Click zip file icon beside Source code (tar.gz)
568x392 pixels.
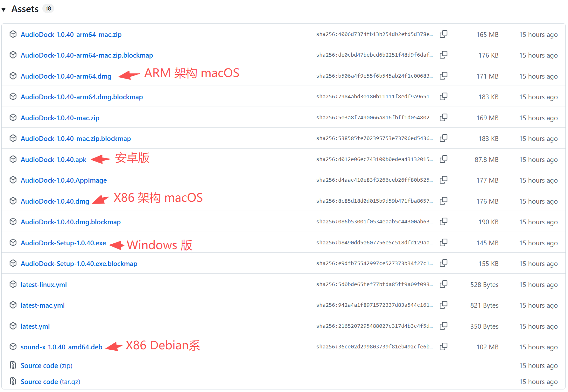tap(13, 381)
